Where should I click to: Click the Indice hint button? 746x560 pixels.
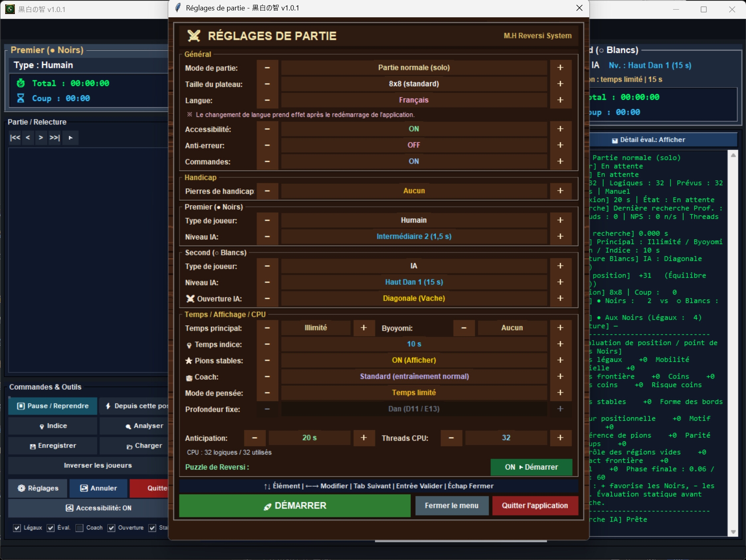(x=53, y=426)
